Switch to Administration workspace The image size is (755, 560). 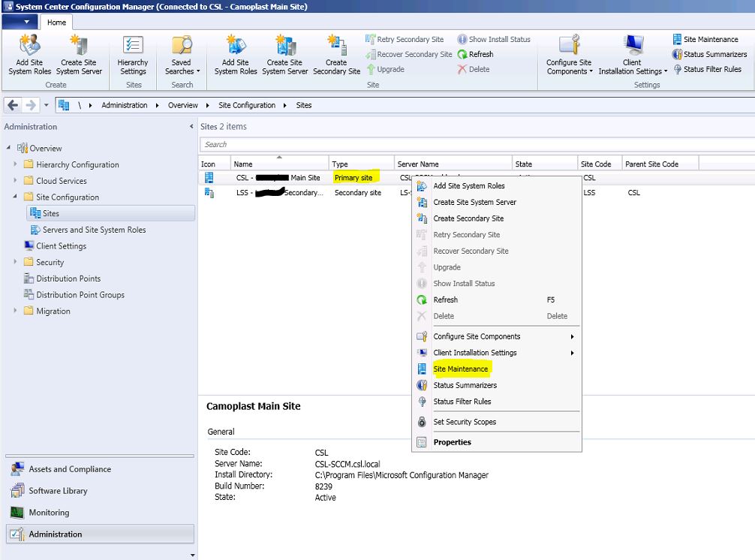tap(100, 534)
